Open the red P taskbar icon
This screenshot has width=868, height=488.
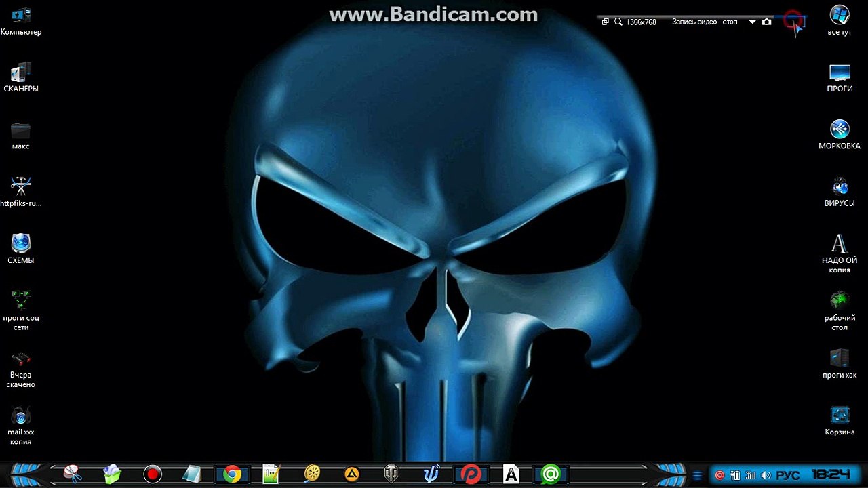(x=471, y=474)
